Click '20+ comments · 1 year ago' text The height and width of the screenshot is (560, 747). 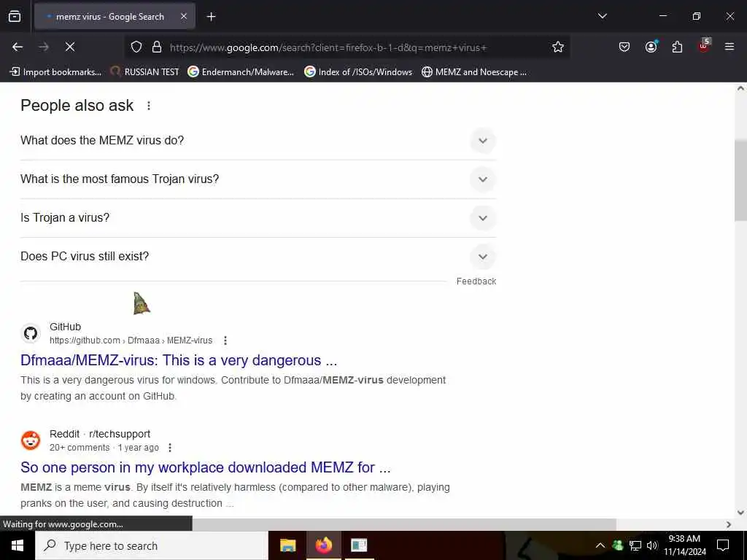click(x=104, y=448)
